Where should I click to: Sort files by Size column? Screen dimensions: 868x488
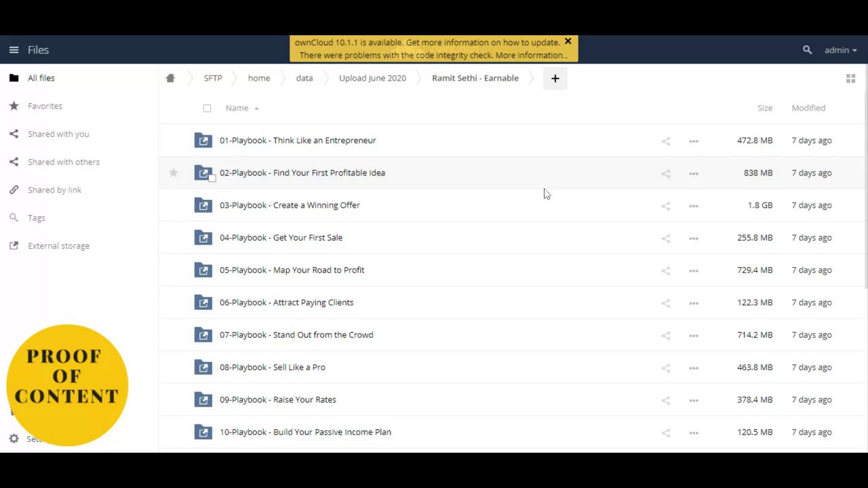765,108
